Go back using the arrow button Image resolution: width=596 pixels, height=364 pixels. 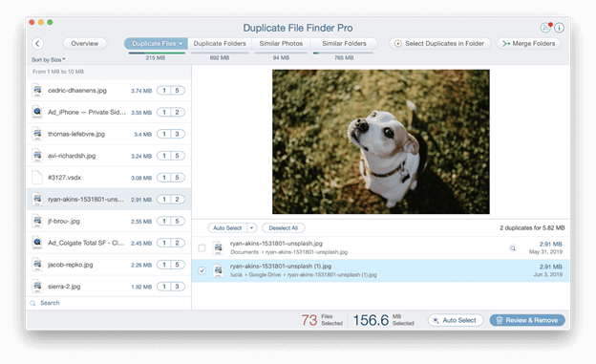click(37, 43)
